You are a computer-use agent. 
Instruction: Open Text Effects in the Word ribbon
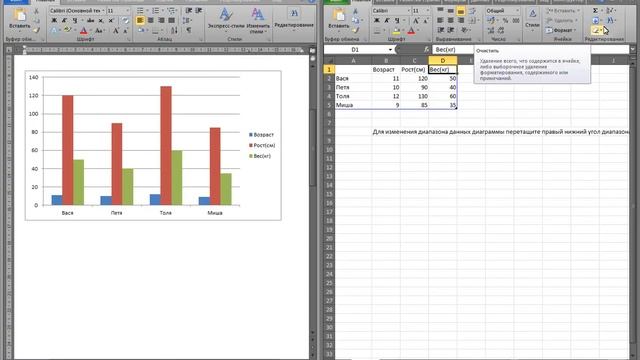click(x=55, y=31)
